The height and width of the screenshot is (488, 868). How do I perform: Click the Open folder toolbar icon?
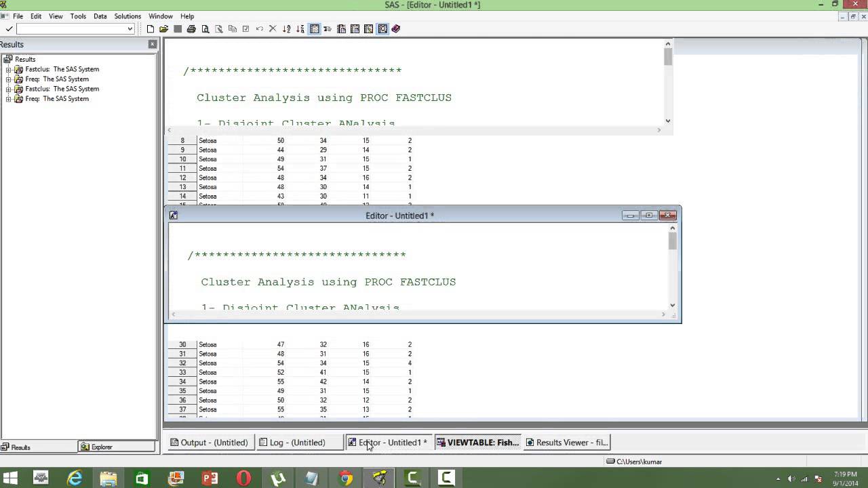pyautogui.click(x=164, y=29)
